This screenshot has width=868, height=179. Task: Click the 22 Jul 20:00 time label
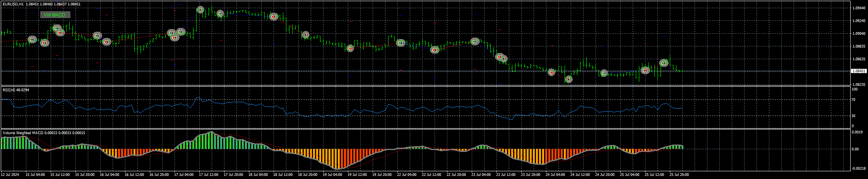coord(456,175)
